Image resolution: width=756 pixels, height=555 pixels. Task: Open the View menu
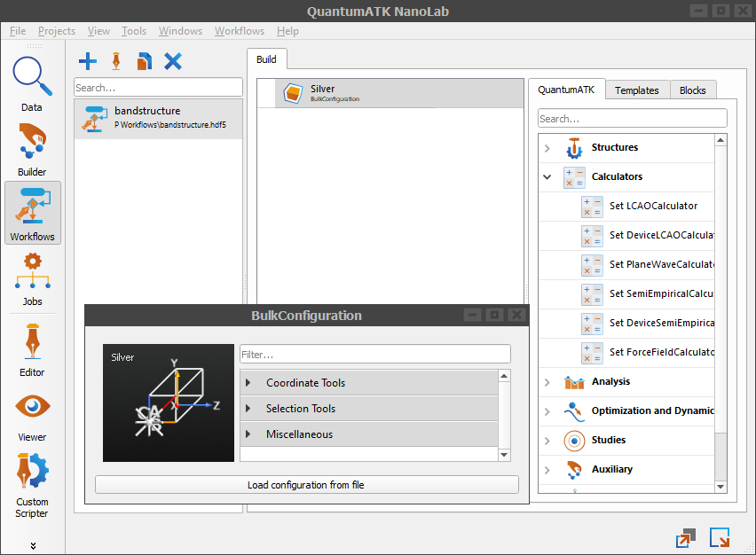coord(98,31)
